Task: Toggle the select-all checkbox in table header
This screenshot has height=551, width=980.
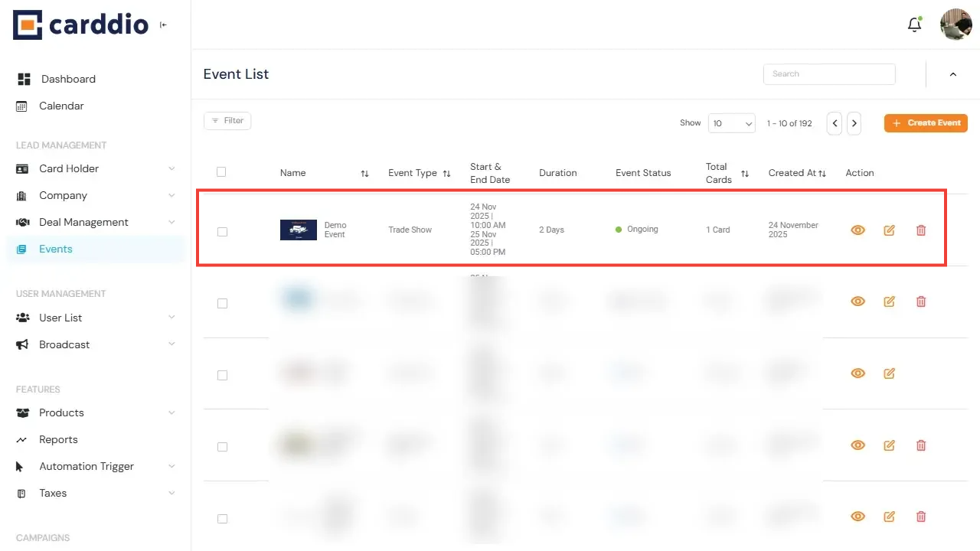Action: pyautogui.click(x=221, y=172)
